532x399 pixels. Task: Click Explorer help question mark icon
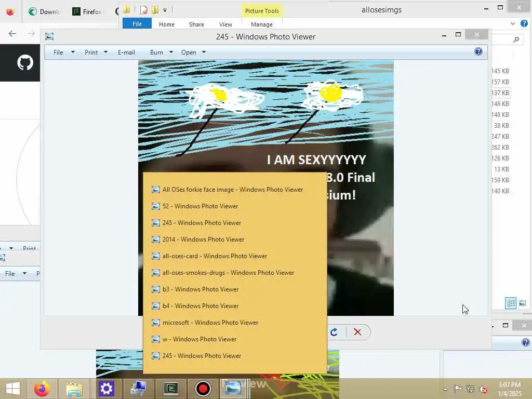click(524, 23)
